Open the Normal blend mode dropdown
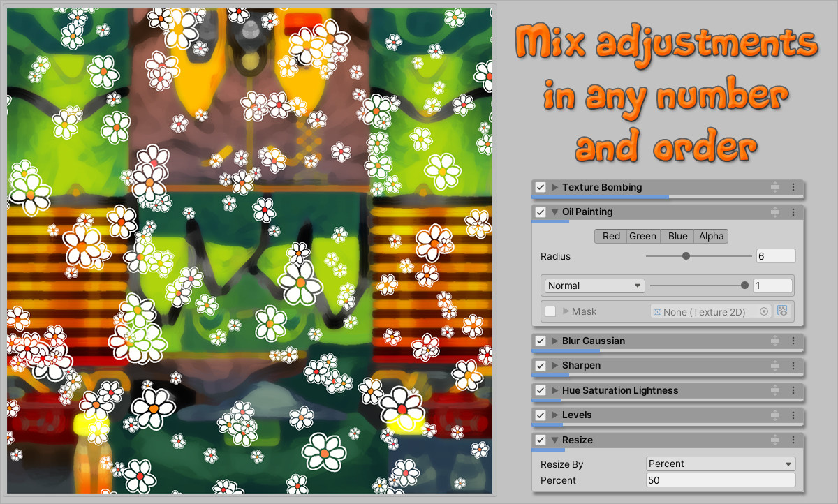The image size is (838, 504). tap(594, 286)
